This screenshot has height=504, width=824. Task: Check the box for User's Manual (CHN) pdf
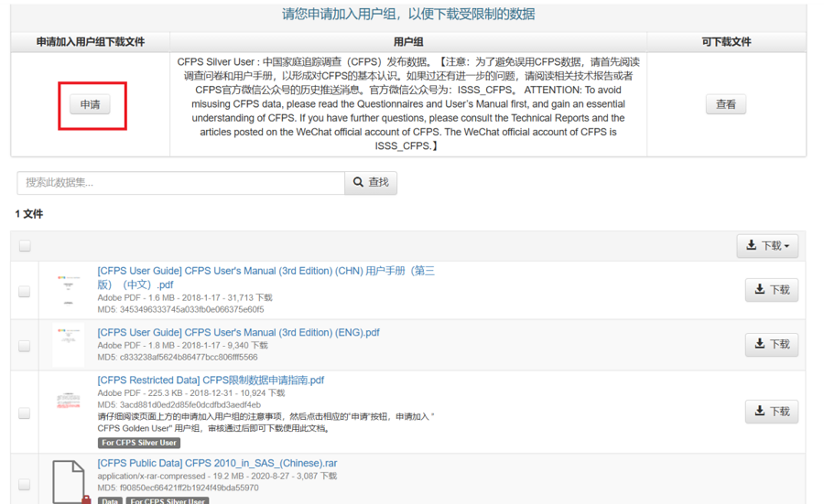[x=24, y=292]
